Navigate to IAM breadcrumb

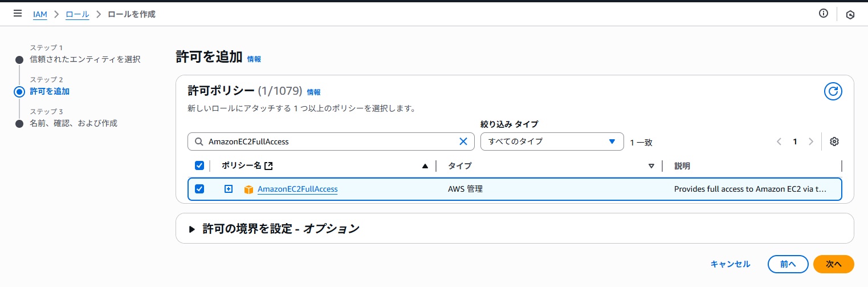[x=40, y=14]
